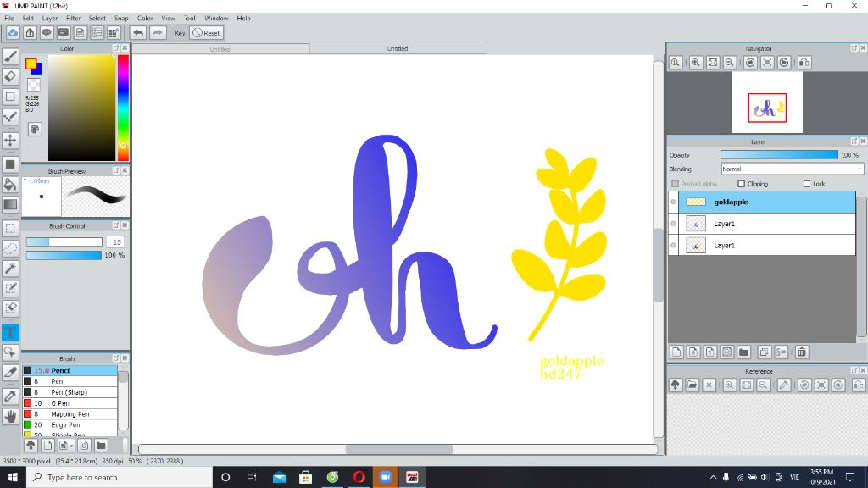Select the Move tool with four arrows

click(10, 140)
